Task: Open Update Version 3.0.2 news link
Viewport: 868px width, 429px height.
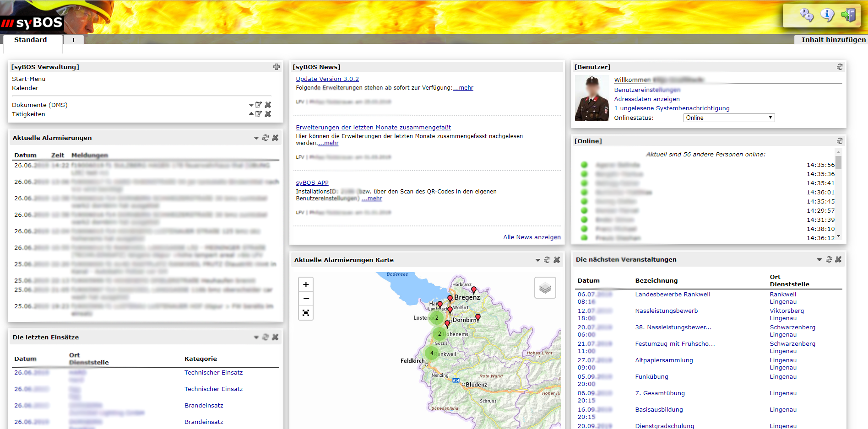Action: [x=327, y=79]
